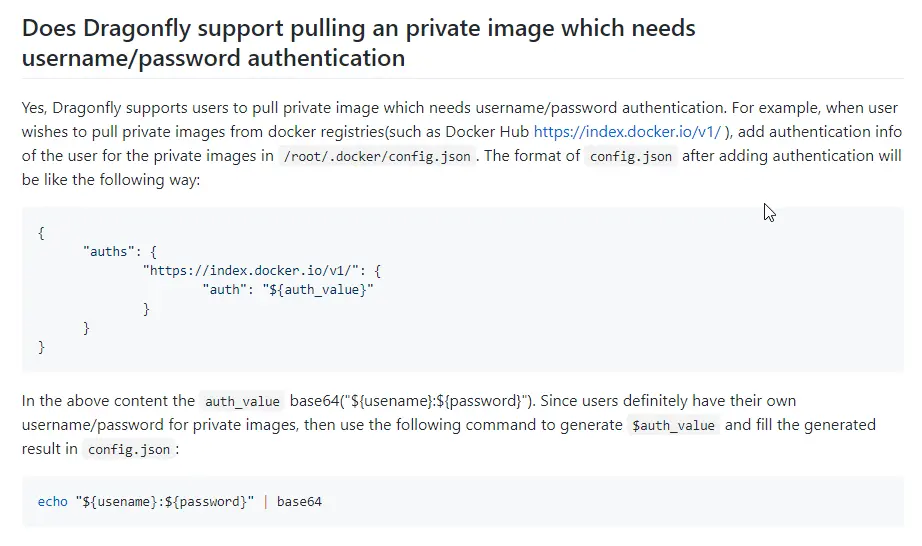Image resolution: width=922 pixels, height=546 pixels.
Task: Click the final closing brace of JSON block
Action: pos(41,347)
